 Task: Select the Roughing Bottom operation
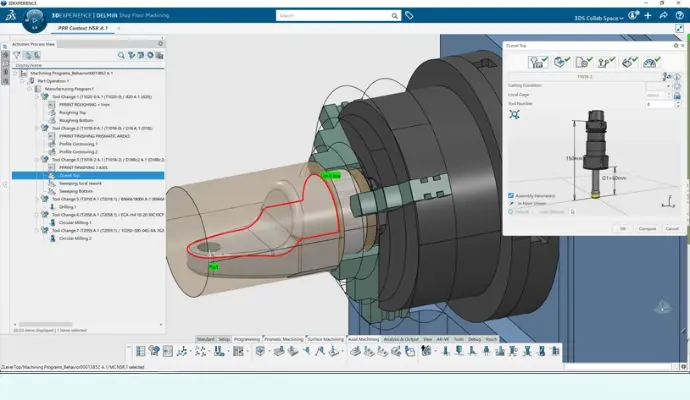(76, 121)
